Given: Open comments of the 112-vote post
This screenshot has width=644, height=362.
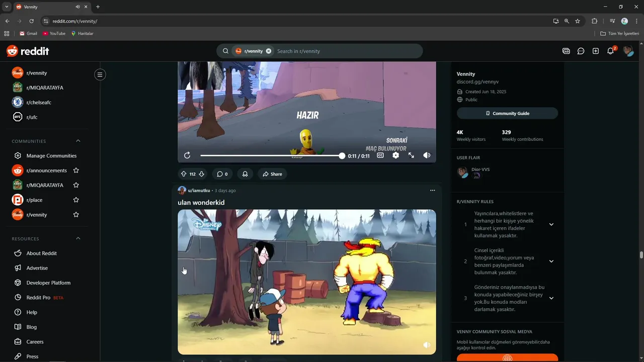Looking at the screenshot, I should pos(222,174).
